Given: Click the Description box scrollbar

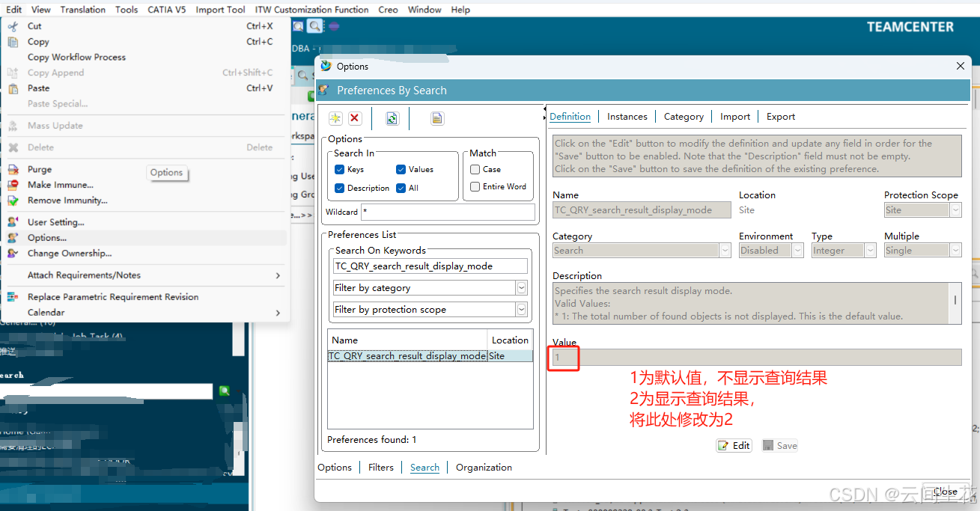Looking at the screenshot, I should pos(955,303).
